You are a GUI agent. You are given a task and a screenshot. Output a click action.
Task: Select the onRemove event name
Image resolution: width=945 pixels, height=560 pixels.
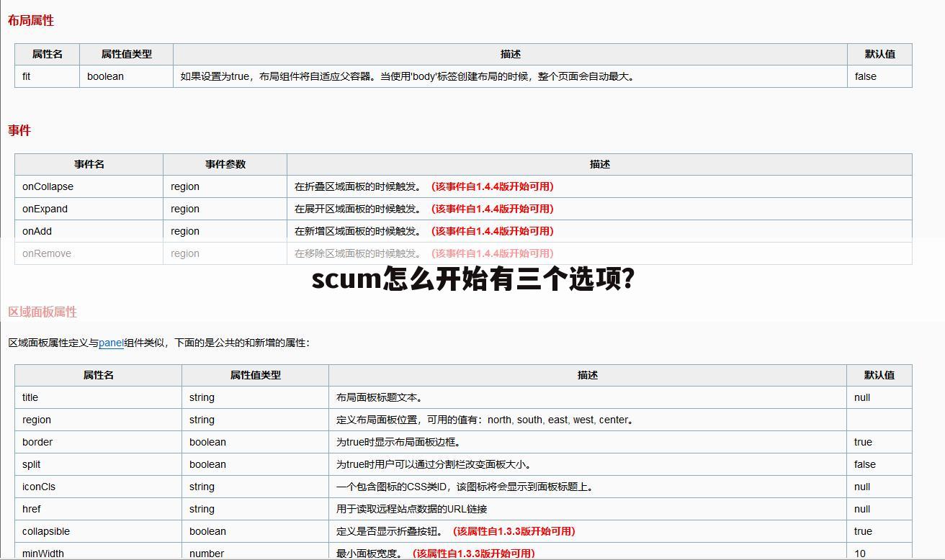click(x=47, y=253)
